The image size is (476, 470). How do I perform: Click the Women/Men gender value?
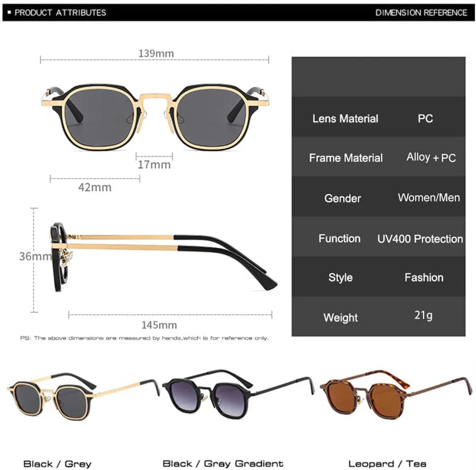429,197
